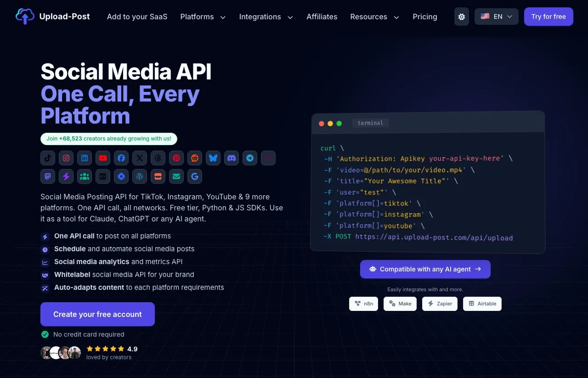Click the terminal tab label
The image size is (588, 378).
[x=370, y=123]
